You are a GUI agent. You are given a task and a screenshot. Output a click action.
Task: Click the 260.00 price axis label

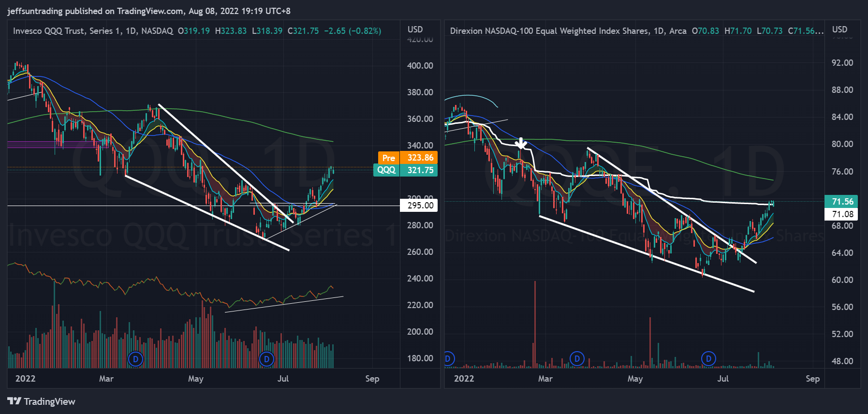tap(420, 252)
